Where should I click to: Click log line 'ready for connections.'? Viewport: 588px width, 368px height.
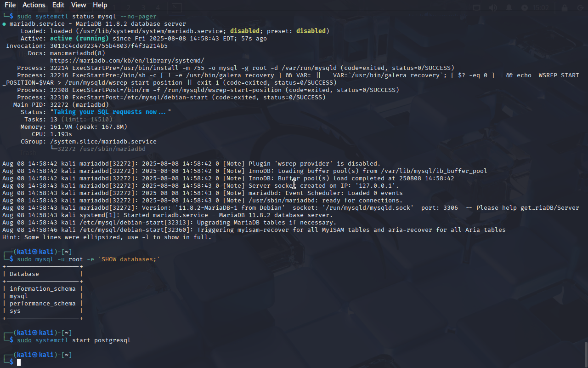point(203,201)
